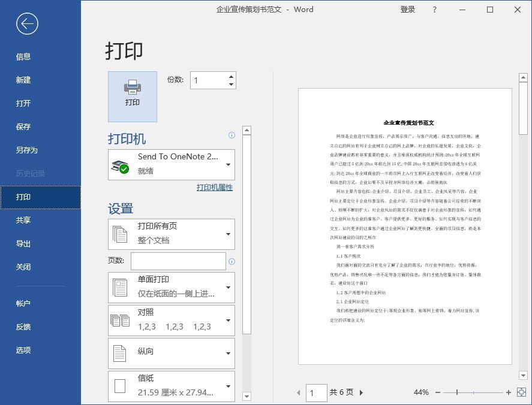Open the 选项 Word options
Viewport: 532px width, 405px height.
(23, 350)
